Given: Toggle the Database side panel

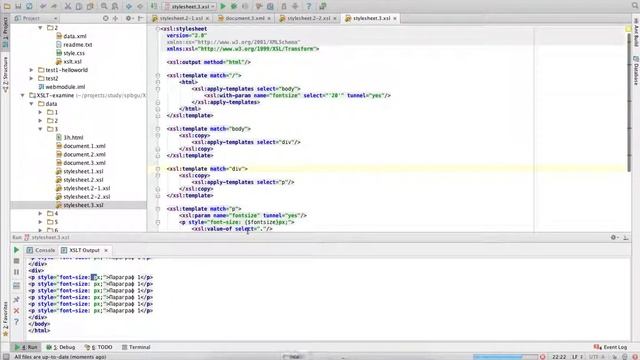Looking at the screenshot, I should tap(636, 70).
